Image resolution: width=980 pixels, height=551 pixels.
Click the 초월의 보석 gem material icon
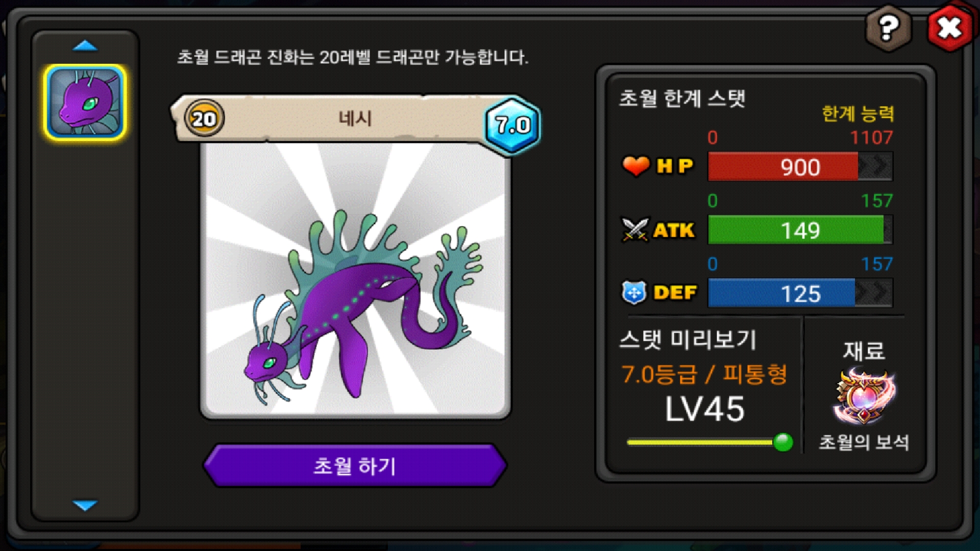click(x=864, y=397)
